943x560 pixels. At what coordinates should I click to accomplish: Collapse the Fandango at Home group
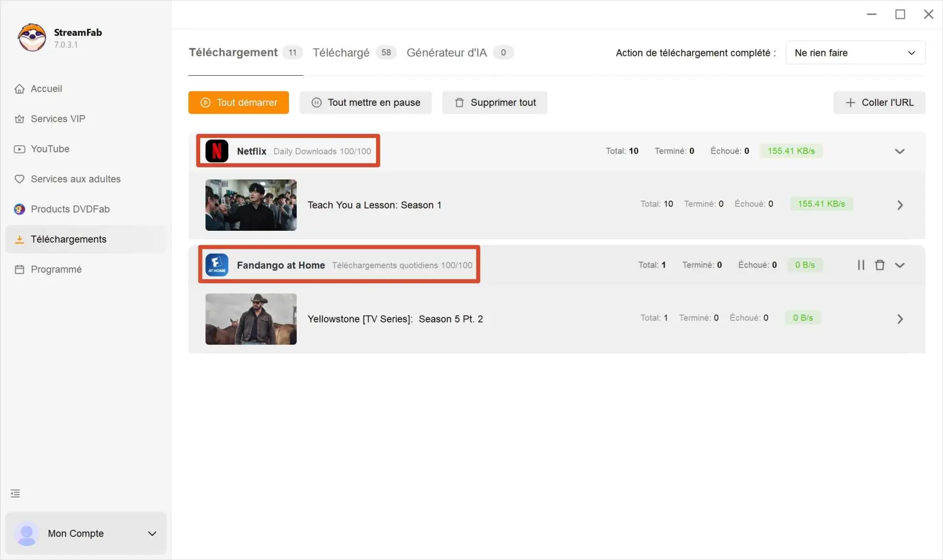pyautogui.click(x=900, y=265)
